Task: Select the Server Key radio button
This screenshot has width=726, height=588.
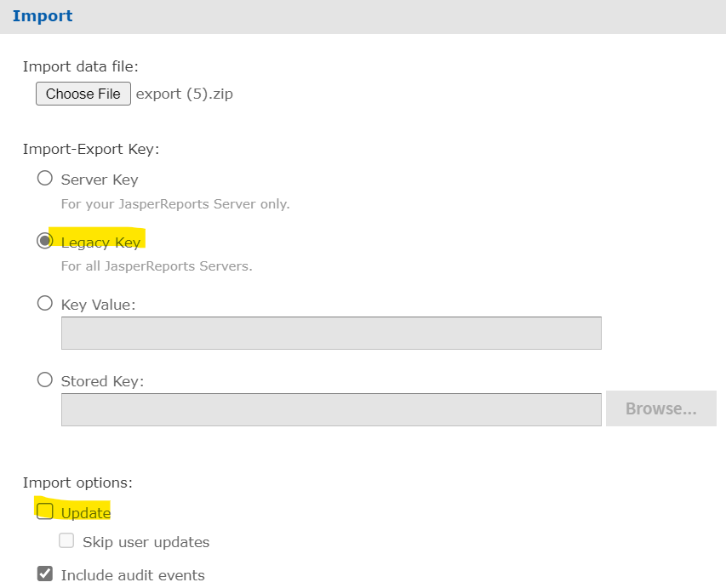Action: point(44,178)
